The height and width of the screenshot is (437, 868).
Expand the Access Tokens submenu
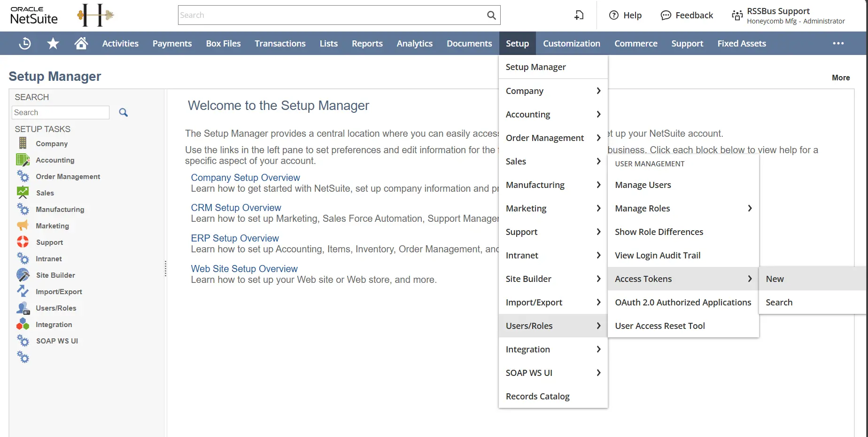749,279
